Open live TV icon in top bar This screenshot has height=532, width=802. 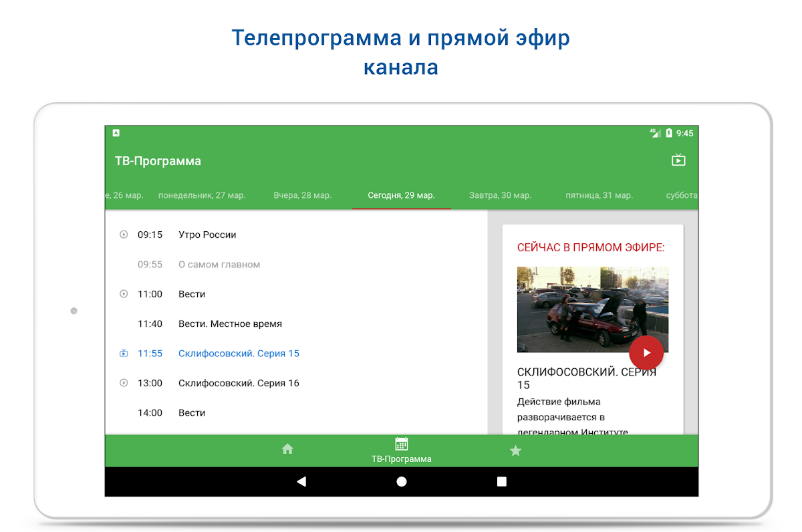click(x=678, y=160)
